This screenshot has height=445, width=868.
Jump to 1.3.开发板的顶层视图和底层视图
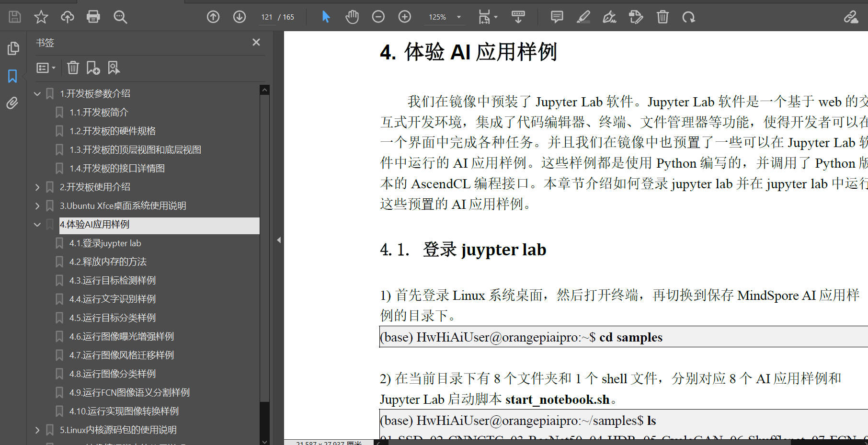[135, 150]
